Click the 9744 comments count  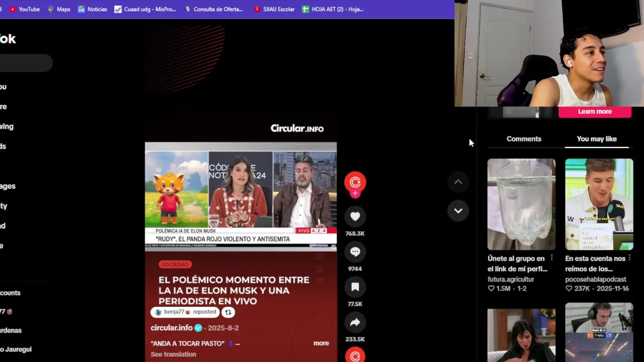click(355, 268)
